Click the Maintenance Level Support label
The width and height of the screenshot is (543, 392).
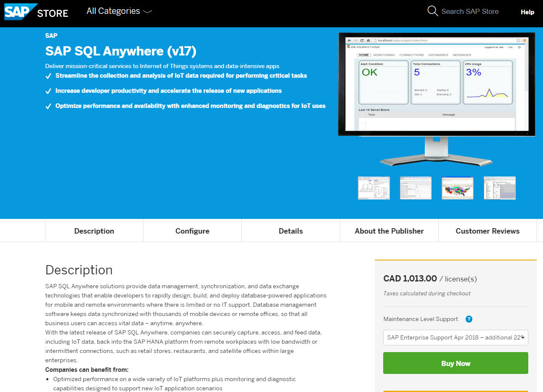coord(421,319)
